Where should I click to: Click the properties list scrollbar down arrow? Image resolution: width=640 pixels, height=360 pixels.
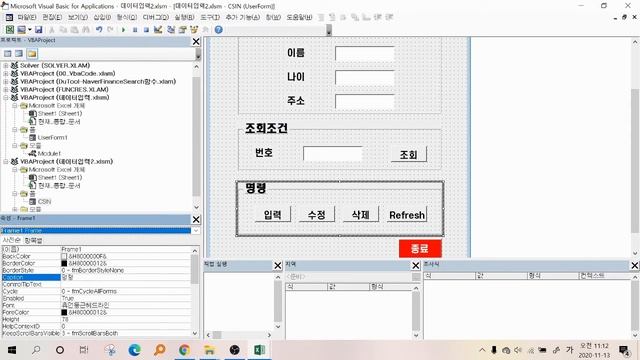pyautogui.click(x=195, y=333)
